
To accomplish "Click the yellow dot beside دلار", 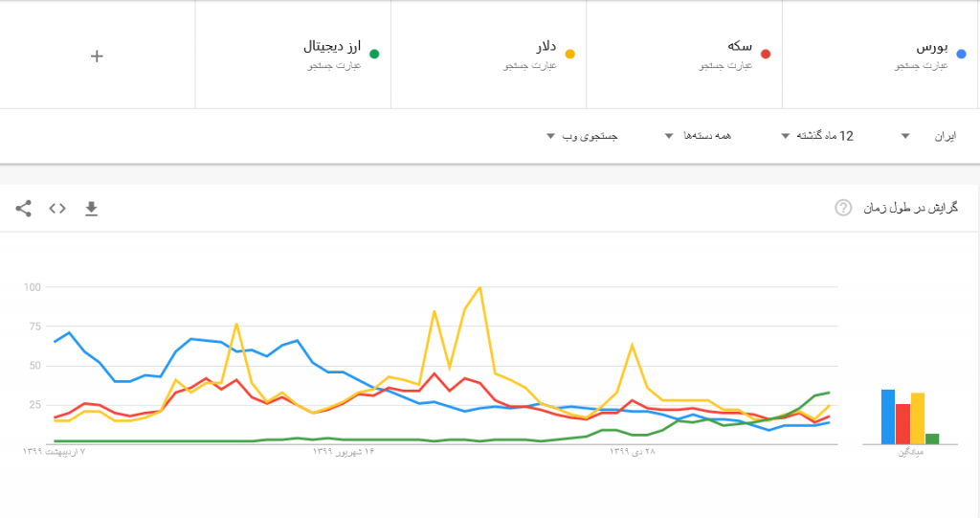I will 570,55.
